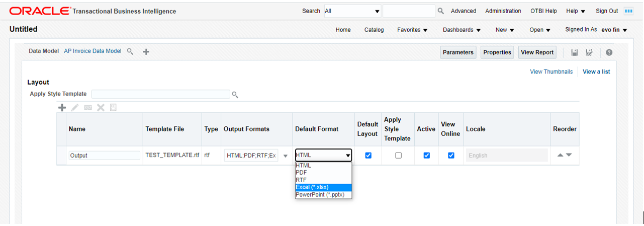
Task: Click the row selector cell for the Output row
Action: [x=61, y=156]
